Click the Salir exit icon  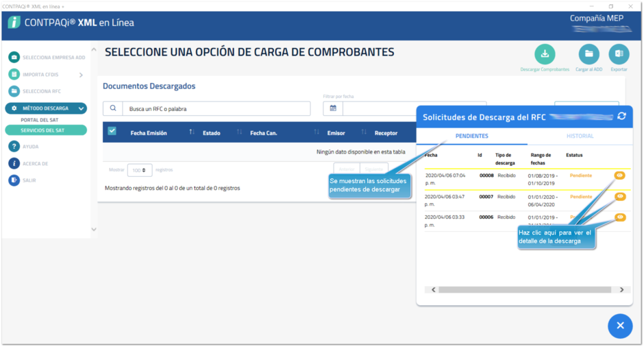click(x=14, y=180)
